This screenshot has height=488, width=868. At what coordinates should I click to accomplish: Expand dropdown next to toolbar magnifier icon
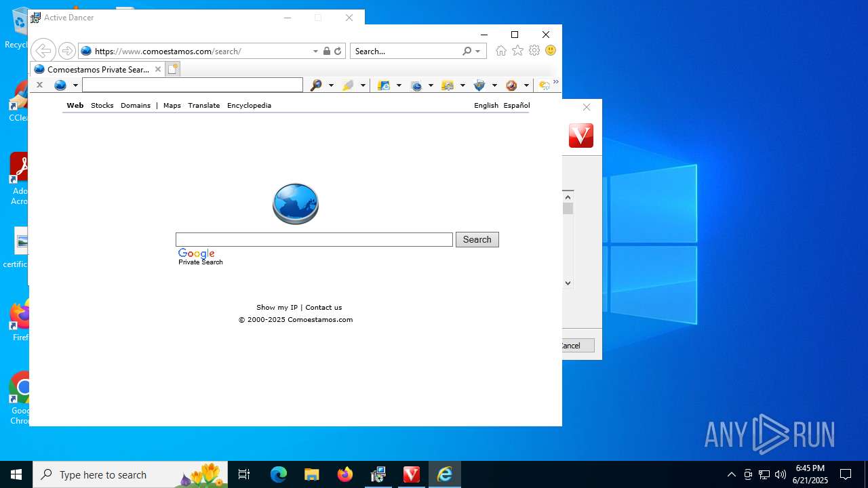point(331,85)
